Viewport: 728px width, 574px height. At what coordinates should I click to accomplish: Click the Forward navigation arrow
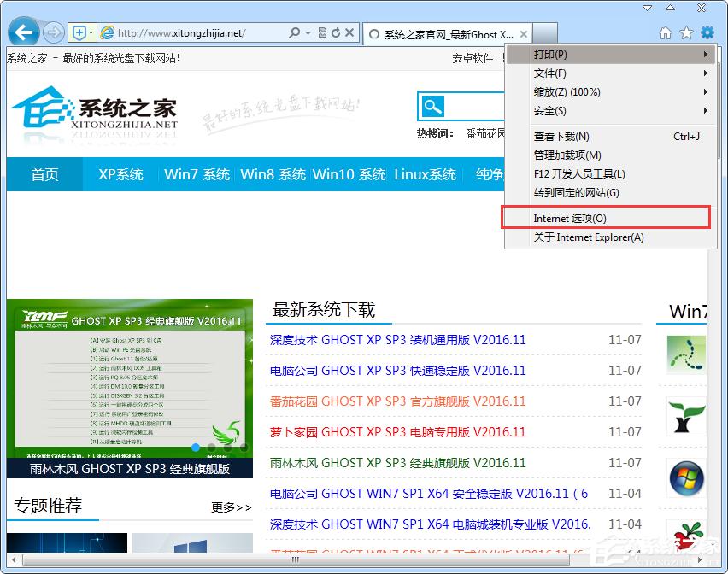point(53,32)
